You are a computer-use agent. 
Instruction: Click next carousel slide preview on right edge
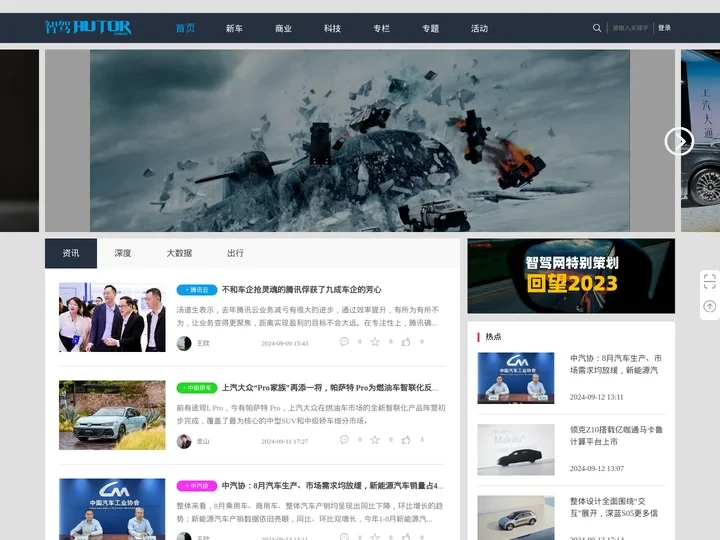point(700,141)
